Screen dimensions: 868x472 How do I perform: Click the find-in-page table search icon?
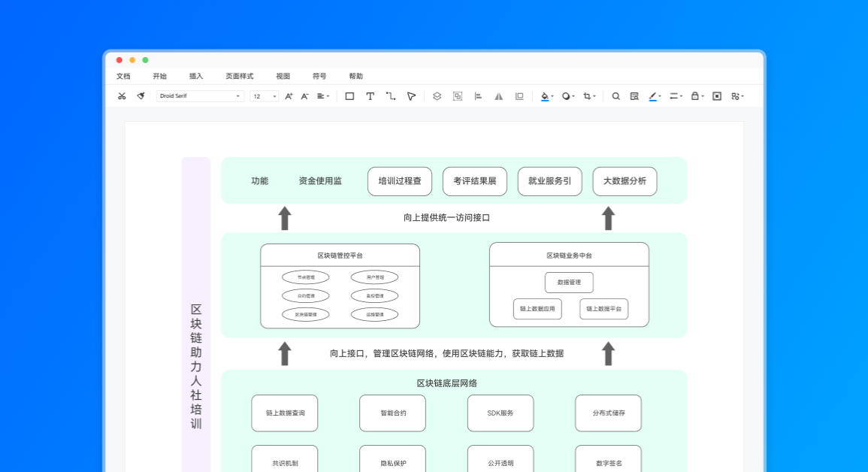pyautogui.click(x=634, y=96)
